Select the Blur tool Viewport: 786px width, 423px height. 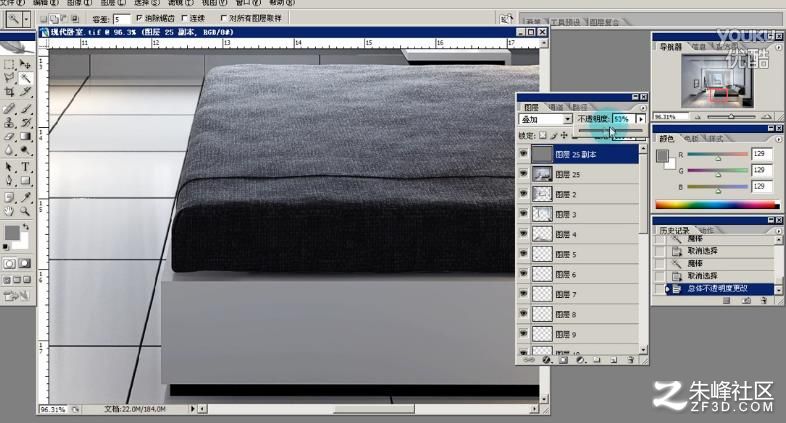(10, 150)
